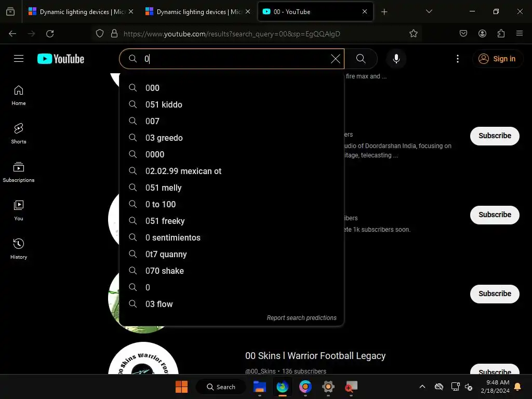Open History in the sidebar
This screenshot has height=399, width=532.
[19, 249]
